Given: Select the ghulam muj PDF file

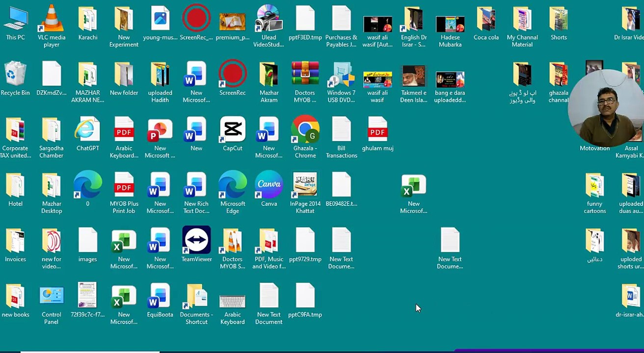Looking at the screenshot, I should tap(377, 134).
